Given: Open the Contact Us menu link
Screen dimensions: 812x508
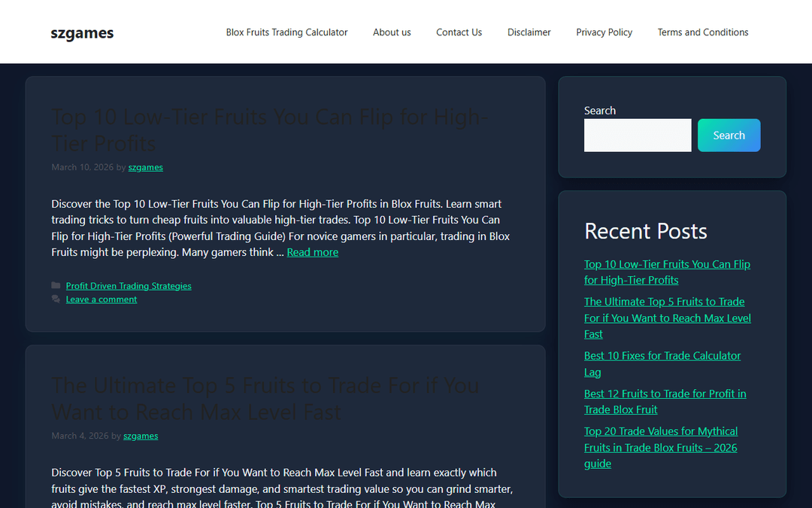Looking at the screenshot, I should (459, 32).
